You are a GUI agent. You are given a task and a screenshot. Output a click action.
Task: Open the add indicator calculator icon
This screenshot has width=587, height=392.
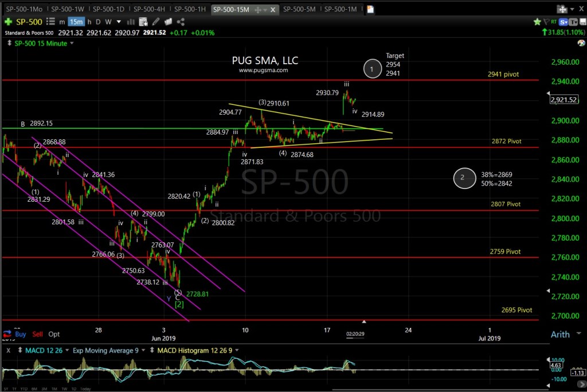coord(143,22)
